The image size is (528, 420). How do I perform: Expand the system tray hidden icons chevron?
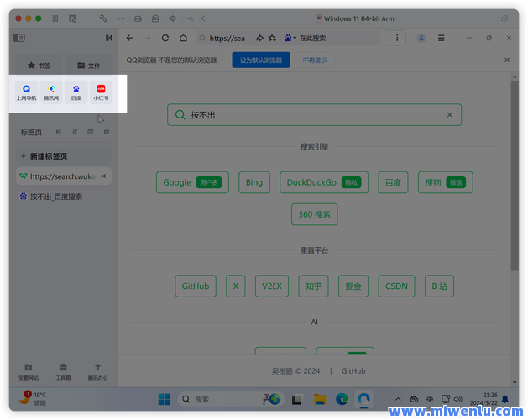coord(398,400)
